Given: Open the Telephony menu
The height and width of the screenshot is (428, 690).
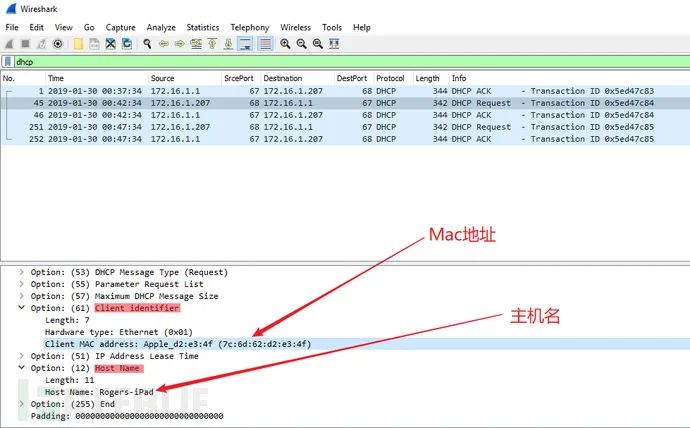Looking at the screenshot, I should click(x=250, y=27).
